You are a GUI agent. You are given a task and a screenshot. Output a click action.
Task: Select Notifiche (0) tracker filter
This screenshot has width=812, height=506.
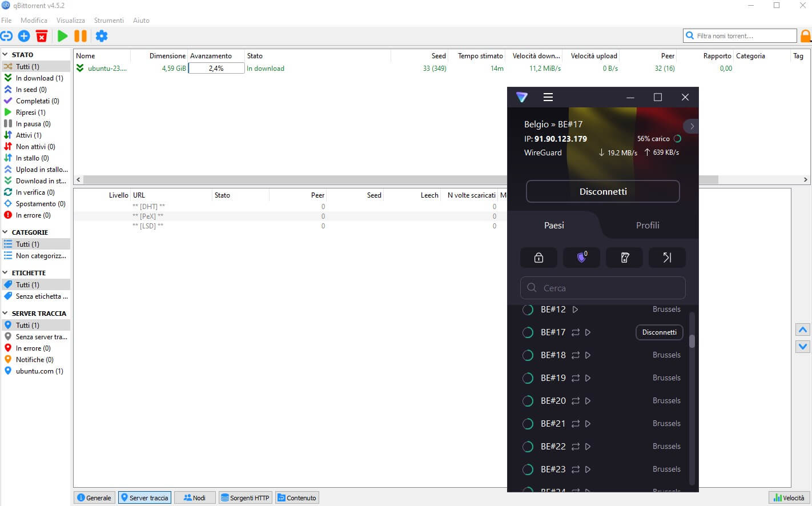tap(35, 360)
